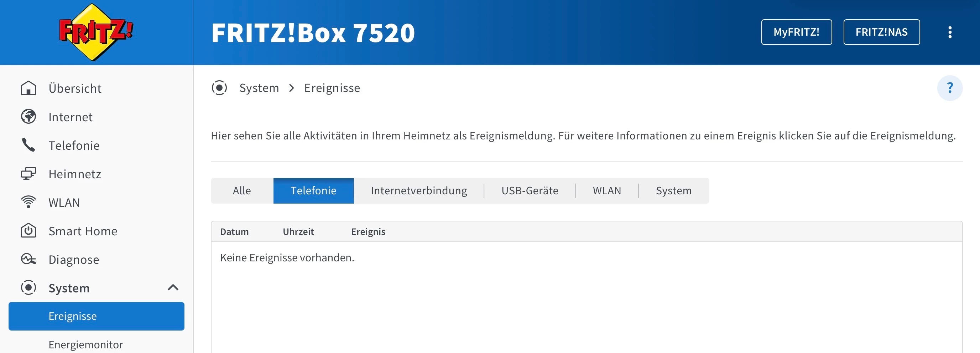Screen dimensions: 980x353
Task: Select Energiemonitor in the sidebar submenu
Action: click(85, 345)
